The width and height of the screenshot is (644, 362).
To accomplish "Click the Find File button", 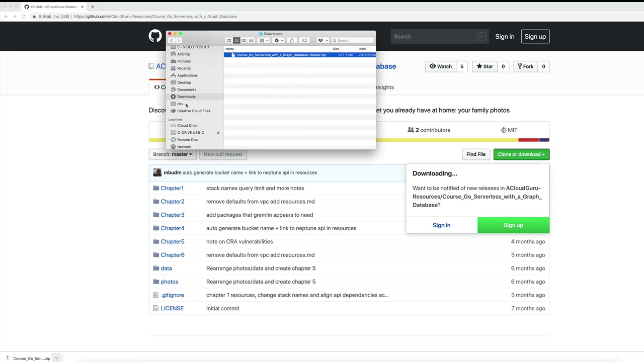I will pos(475,154).
